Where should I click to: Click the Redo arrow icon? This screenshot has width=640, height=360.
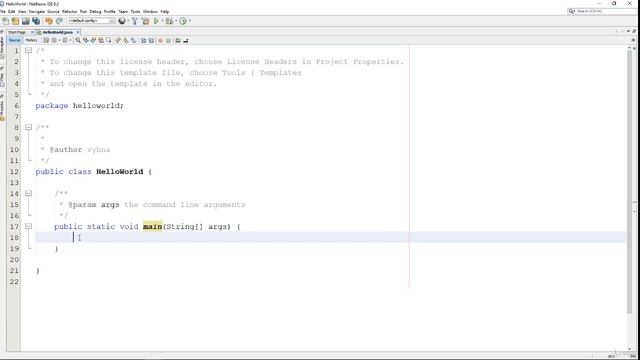click(59, 21)
